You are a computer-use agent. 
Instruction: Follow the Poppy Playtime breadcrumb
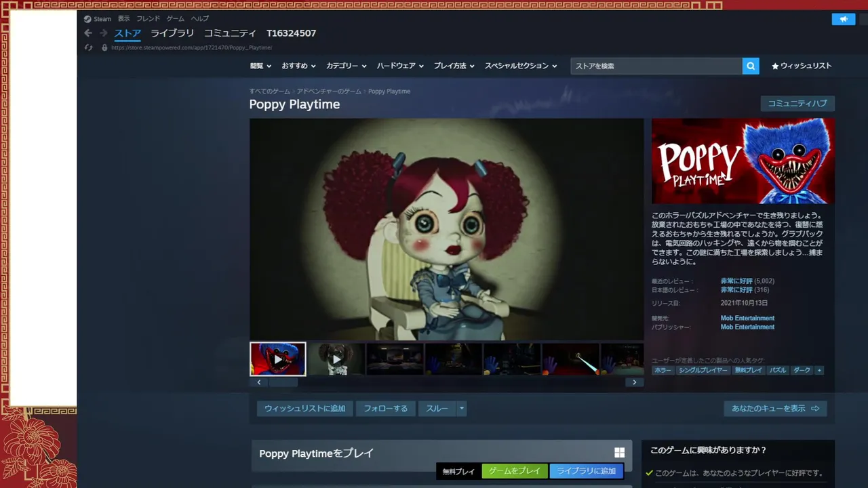(389, 91)
